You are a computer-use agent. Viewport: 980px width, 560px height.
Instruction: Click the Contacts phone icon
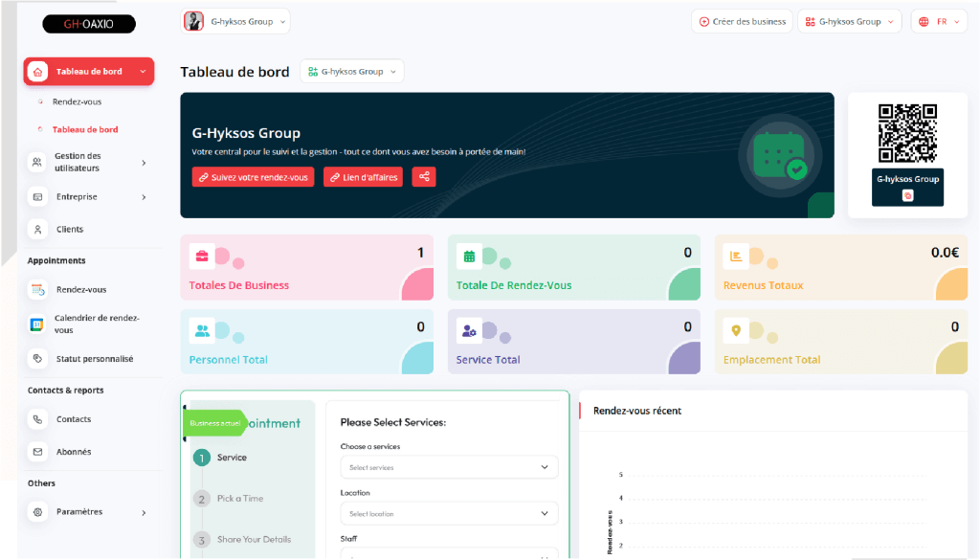(x=37, y=419)
